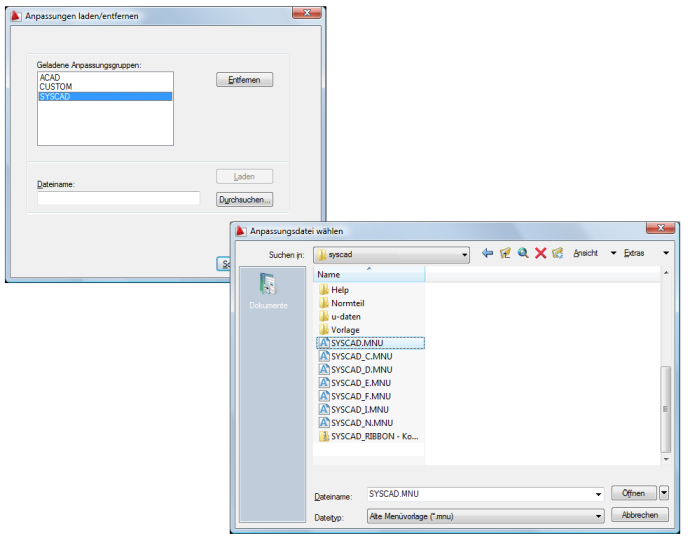Click the Entfernen button
690x543 pixels.
click(x=244, y=80)
